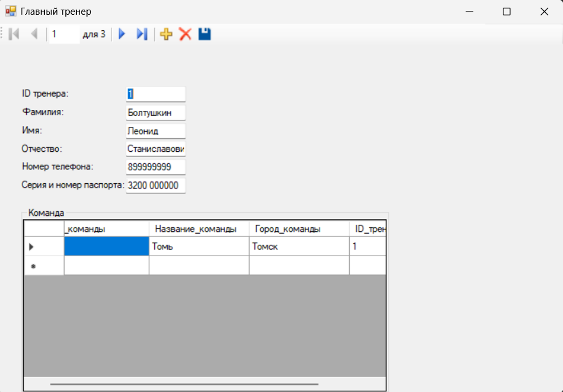The height and width of the screenshot is (392, 563).
Task: Maximize the Главный тренер window
Action: (507, 12)
